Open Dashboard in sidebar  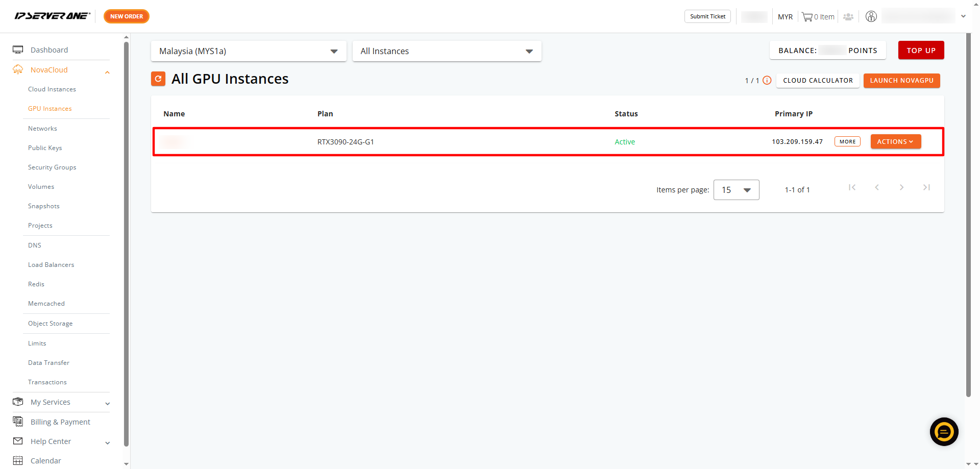(x=49, y=50)
